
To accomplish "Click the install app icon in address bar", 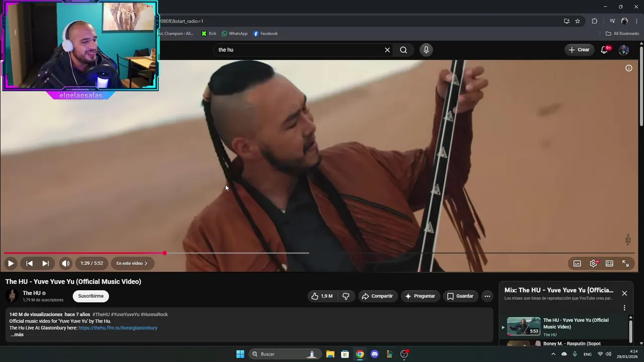I will coord(567,21).
